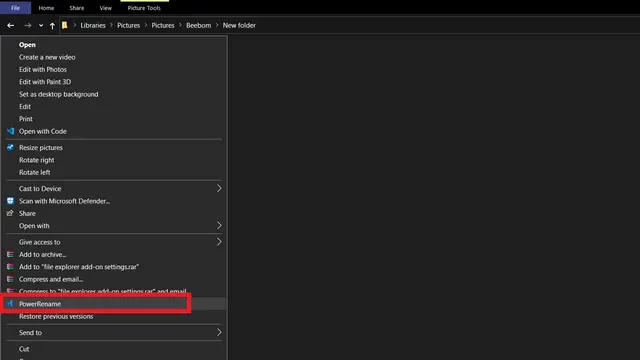The height and width of the screenshot is (360, 640).
Task: Click the Resize pictures icon
Action: (10, 147)
